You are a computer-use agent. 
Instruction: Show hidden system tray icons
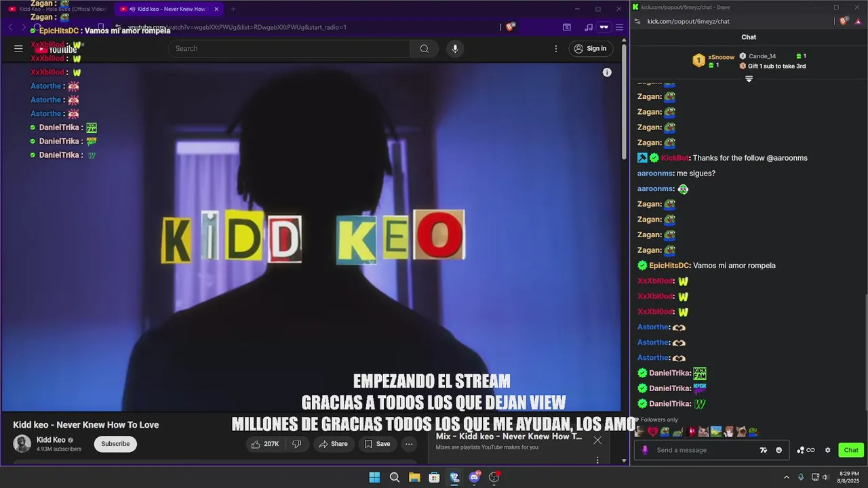click(x=787, y=477)
